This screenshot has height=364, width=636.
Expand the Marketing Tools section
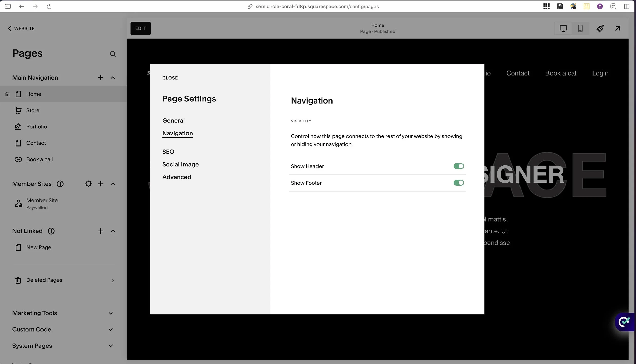[110, 313]
